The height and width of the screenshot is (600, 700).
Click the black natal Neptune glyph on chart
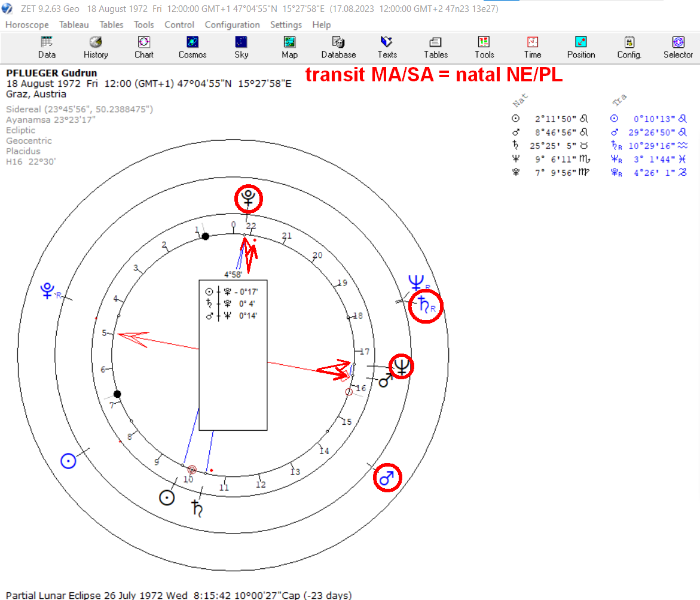pyautogui.click(x=401, y=367)
